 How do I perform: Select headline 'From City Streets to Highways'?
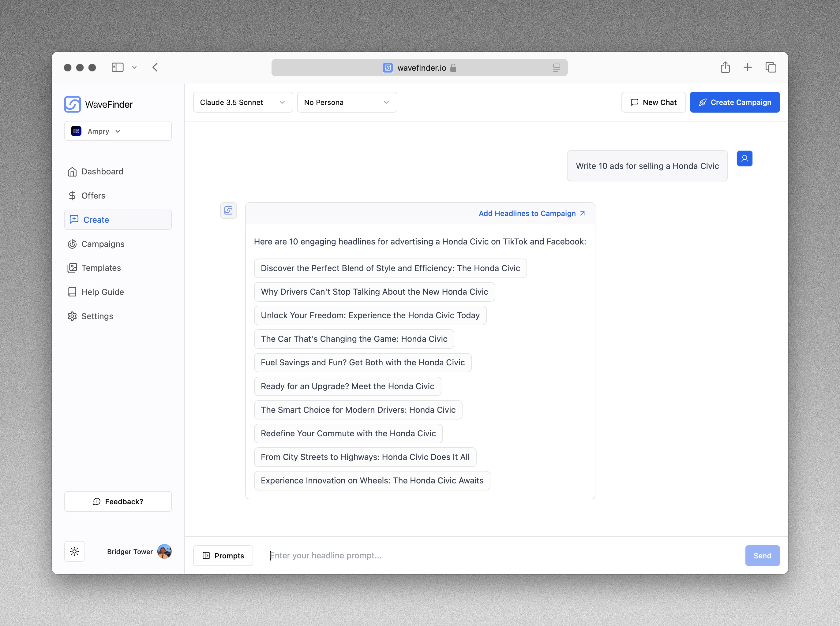tap(365, 457)
